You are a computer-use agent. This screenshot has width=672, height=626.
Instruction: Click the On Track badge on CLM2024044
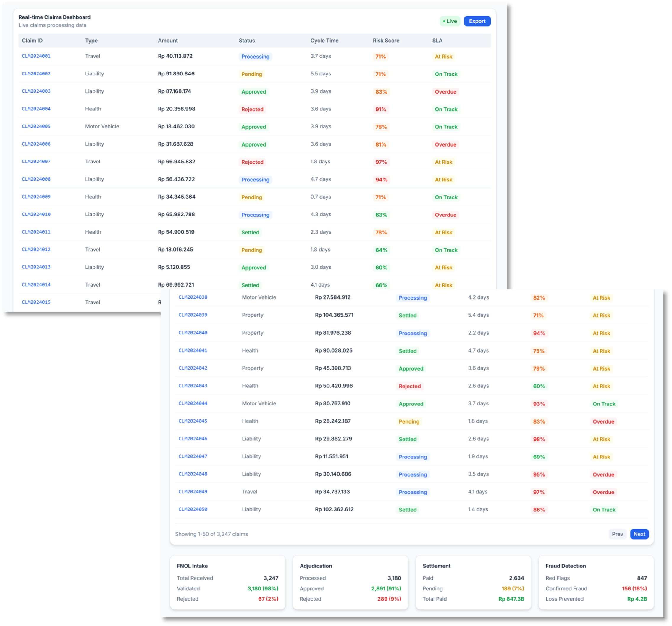[604, 403]
